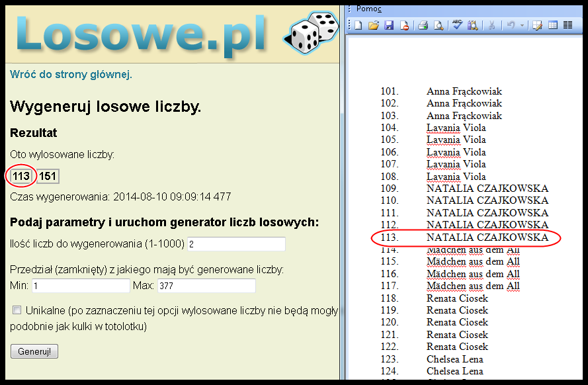The height and width of the screenshot is (385, 588).
Task: Open the Research binoculars-book icon
Action: [472, 26]
